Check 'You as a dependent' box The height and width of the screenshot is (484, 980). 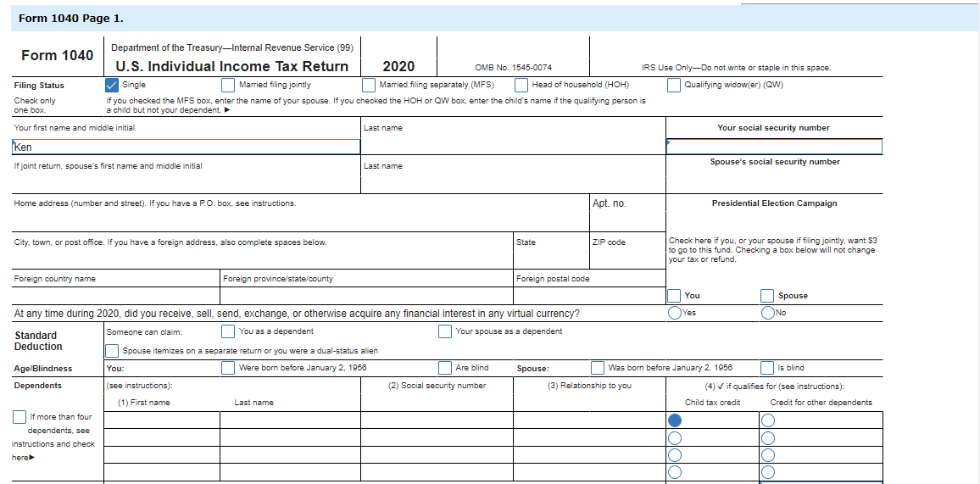pyautogui.click(x=229, y=331)
